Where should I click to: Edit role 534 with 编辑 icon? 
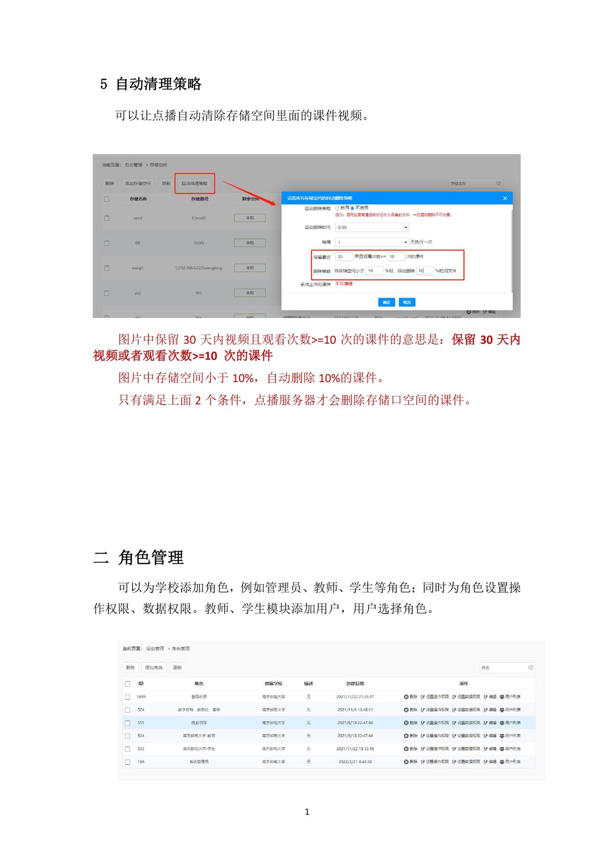[x=490, y=736]
